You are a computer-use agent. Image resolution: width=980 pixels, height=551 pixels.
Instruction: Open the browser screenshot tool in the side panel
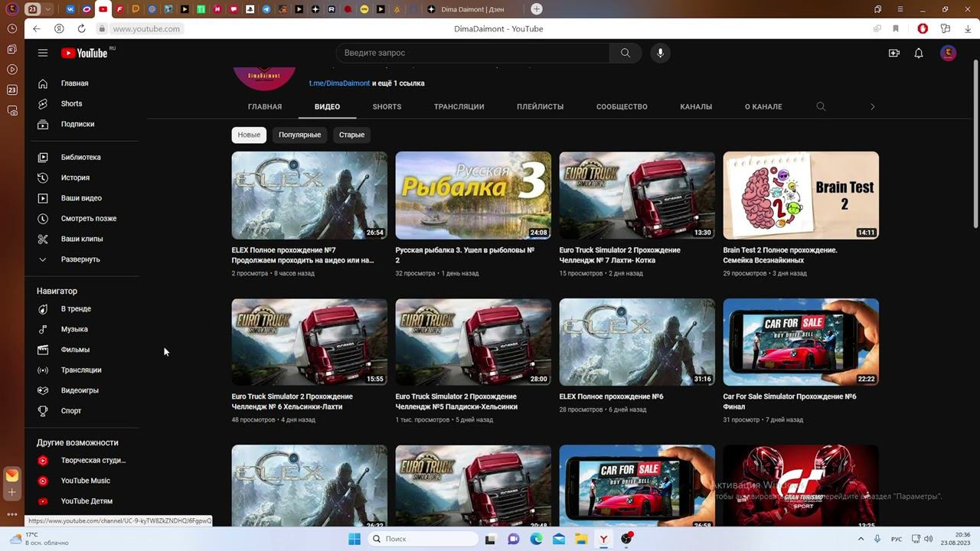tap(11, 111)
